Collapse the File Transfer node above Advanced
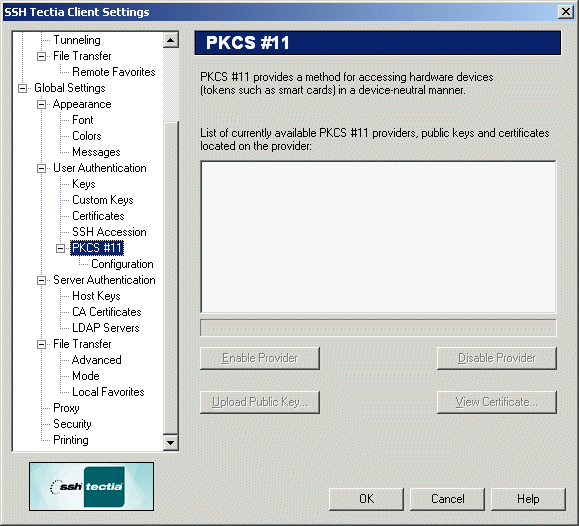The width and height of the screenshot is (579, 526). coord(41,344)
